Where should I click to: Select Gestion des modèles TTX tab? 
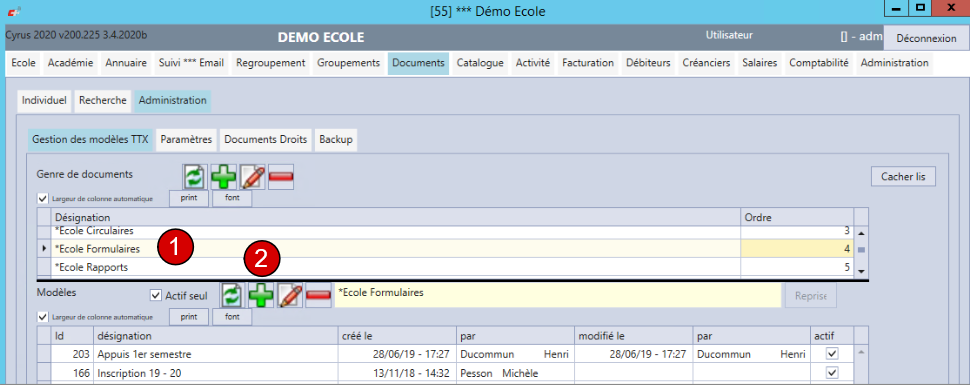pyautogui.click(x=90, y=140)
